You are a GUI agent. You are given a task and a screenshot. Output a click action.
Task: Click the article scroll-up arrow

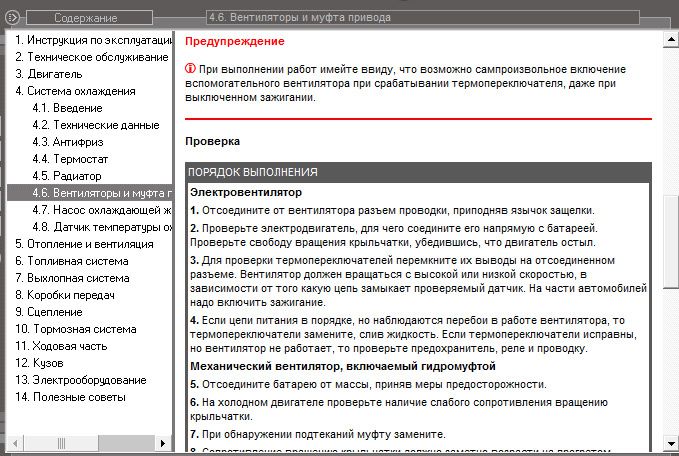(x=671, y=39)
